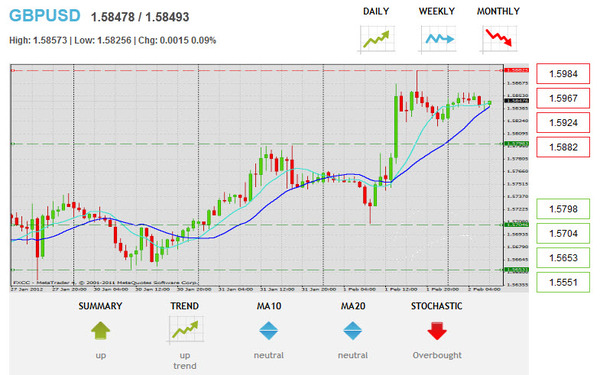
Task: Select support level 1.5653
Action: click(x=563, y=258)
